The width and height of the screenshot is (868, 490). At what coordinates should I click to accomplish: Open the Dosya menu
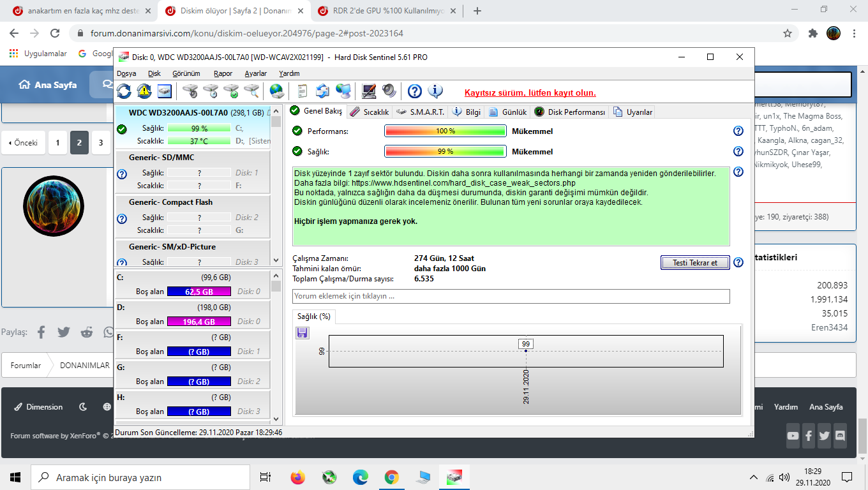126,73
